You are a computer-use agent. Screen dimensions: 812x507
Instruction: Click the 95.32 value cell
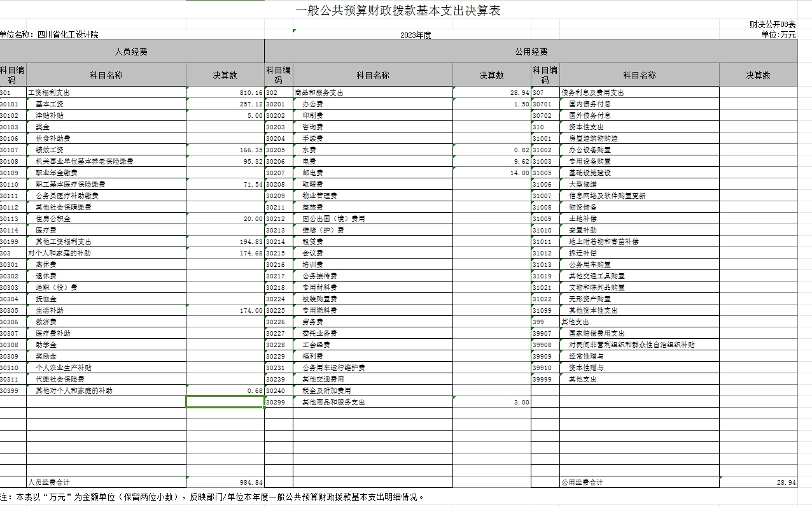tap(225, 161)
